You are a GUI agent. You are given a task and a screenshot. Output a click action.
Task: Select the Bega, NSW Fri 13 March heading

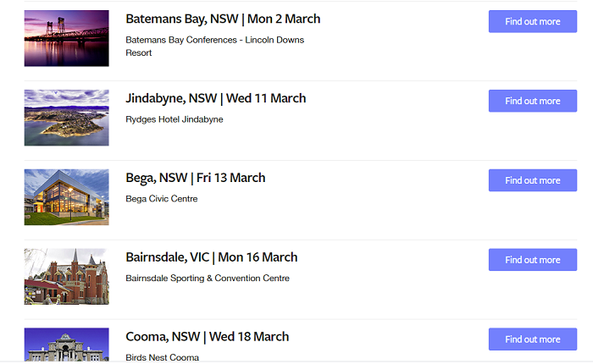click(x=195, y=178)
